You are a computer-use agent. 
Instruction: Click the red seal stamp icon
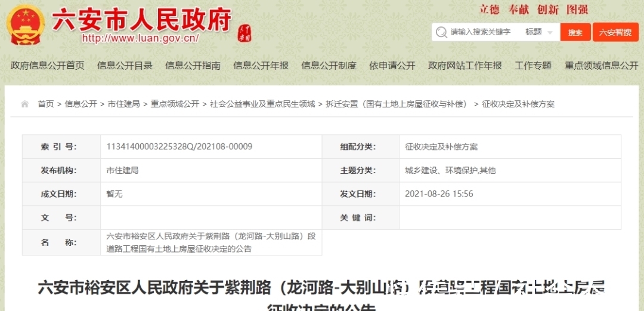coord(245,32)
